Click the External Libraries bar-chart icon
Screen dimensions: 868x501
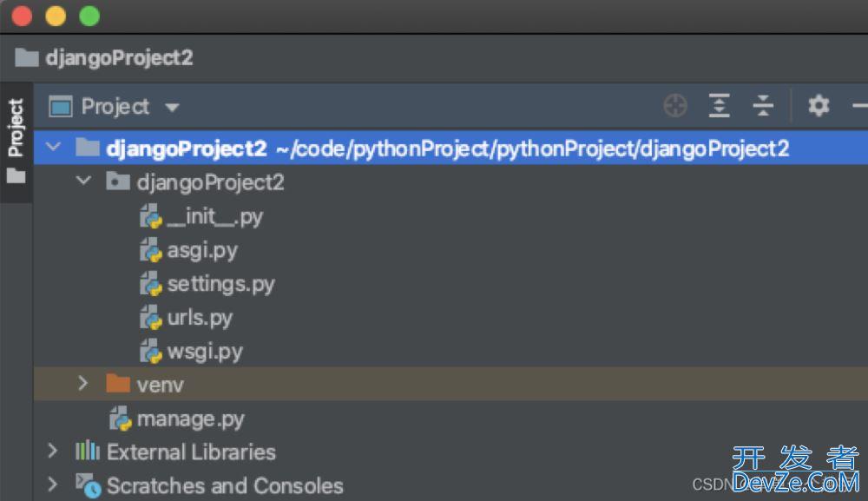coord(88,452)
